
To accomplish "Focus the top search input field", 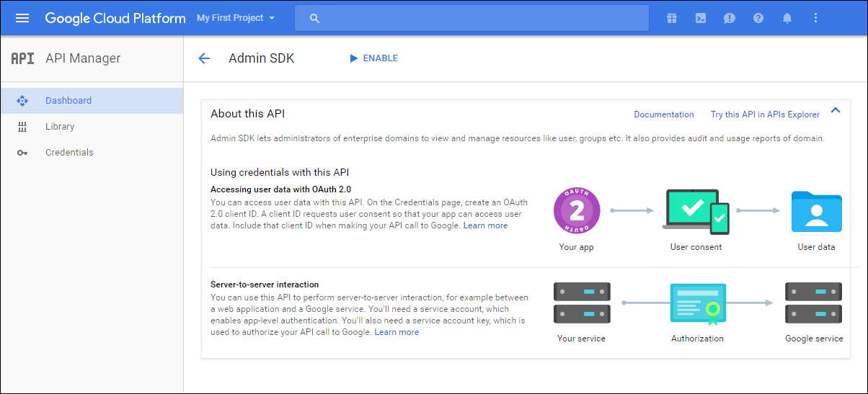I will pyautogui.click(x=476, y=18).
